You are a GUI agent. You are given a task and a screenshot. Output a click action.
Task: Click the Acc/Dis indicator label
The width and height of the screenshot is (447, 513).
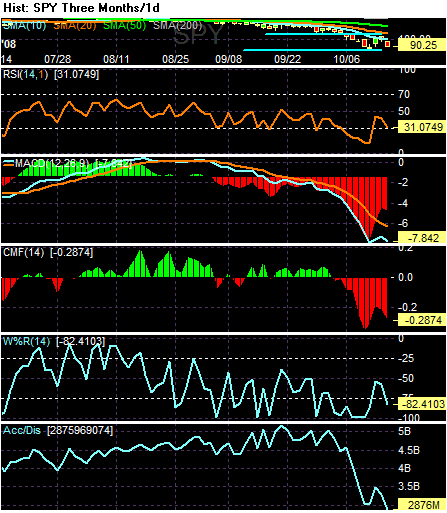coord(22,430)
